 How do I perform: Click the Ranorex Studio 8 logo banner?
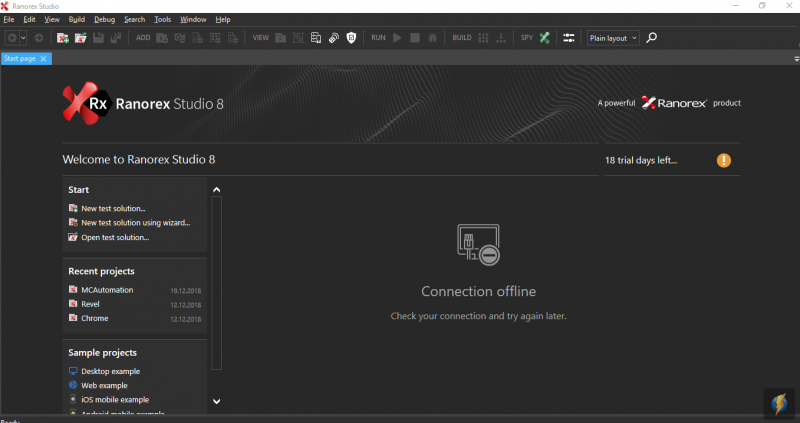coord(143,104)
